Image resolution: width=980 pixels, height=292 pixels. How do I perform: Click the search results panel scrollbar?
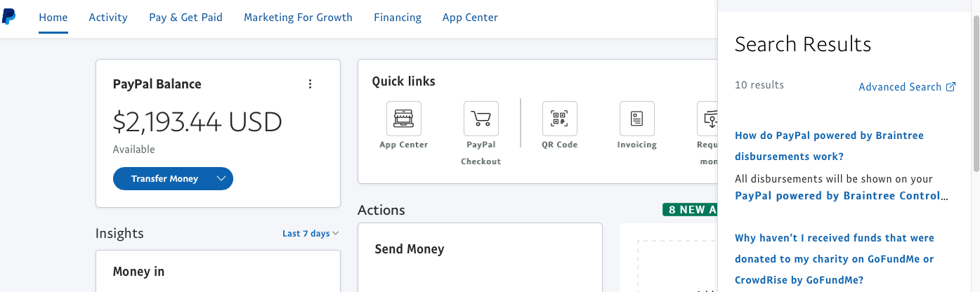tap(976, 91)
